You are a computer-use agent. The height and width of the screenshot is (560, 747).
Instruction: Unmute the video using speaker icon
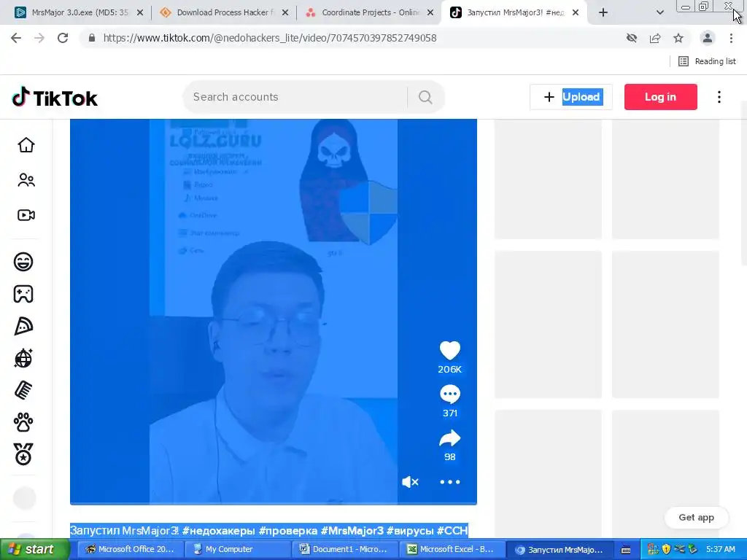tap(410, 482)
